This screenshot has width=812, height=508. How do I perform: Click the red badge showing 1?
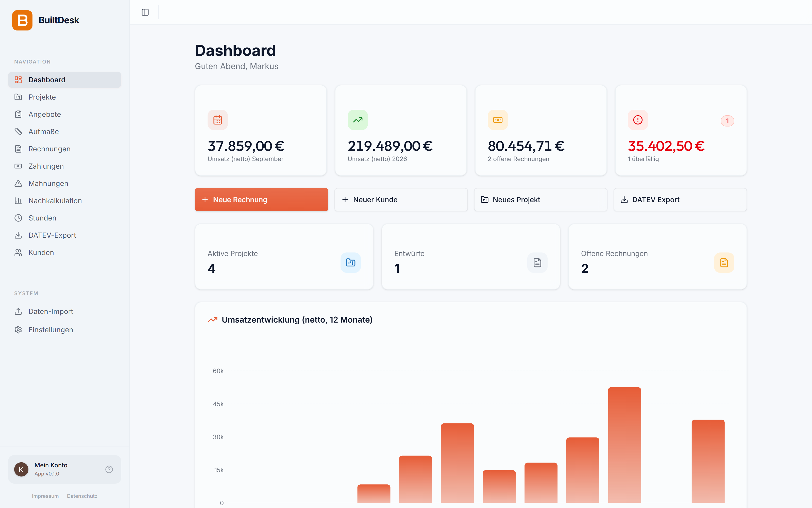(727, 121)
